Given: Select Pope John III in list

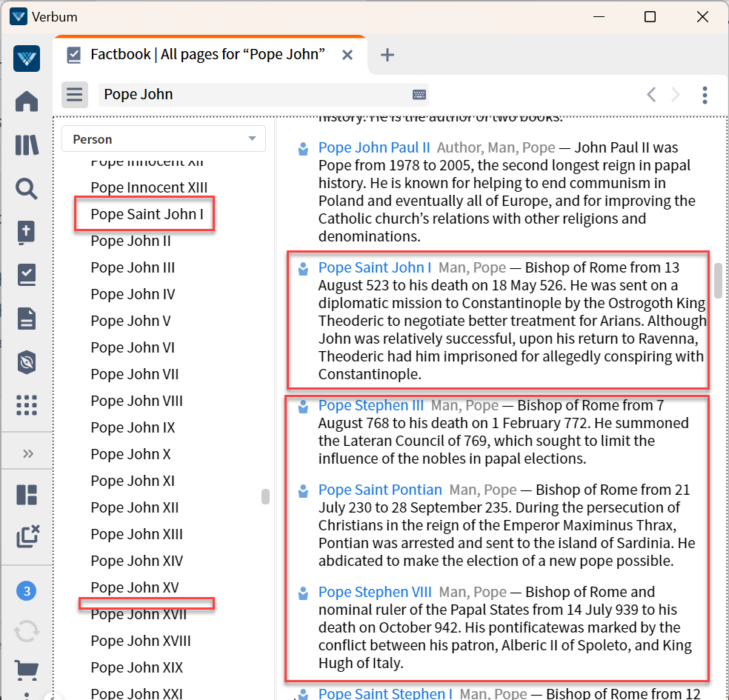Looking at the screenshot, I should 133,267.
